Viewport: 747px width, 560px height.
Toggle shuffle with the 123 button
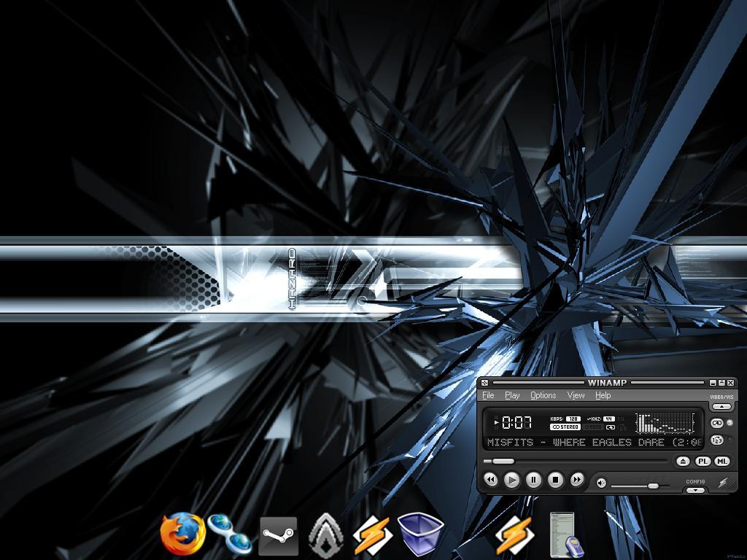(716, 440)
